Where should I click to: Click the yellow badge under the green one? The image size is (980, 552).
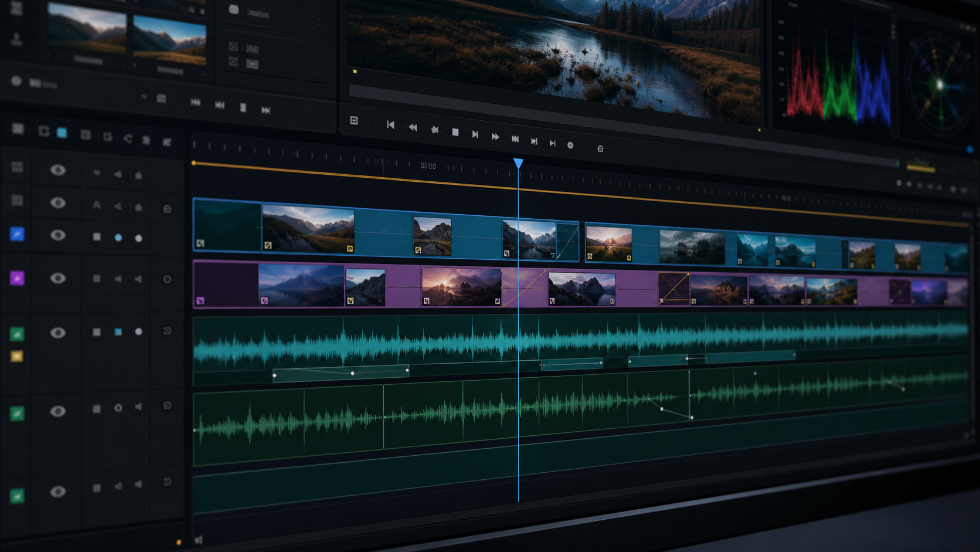click(x=17, y=356)
